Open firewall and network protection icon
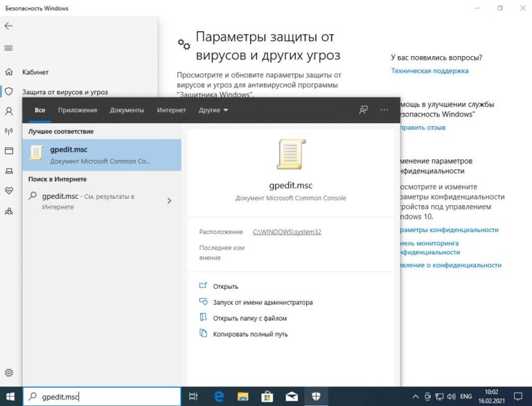 click(x=9, y=131)
